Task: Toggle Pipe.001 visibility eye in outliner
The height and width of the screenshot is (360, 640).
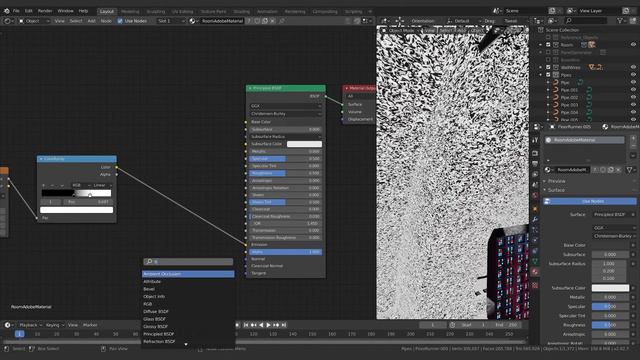Action: (x=633, y=90)
